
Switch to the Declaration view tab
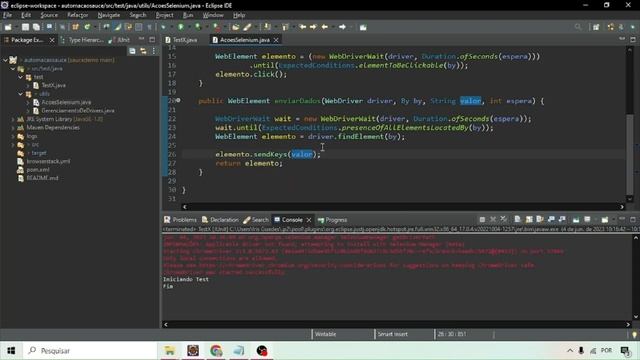(x=220, y=220)
